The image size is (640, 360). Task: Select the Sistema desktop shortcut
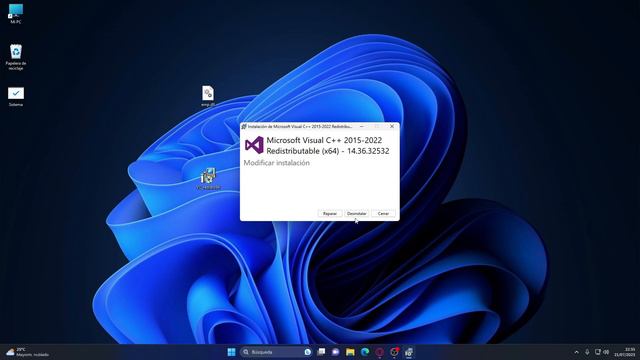click(16, 97)
